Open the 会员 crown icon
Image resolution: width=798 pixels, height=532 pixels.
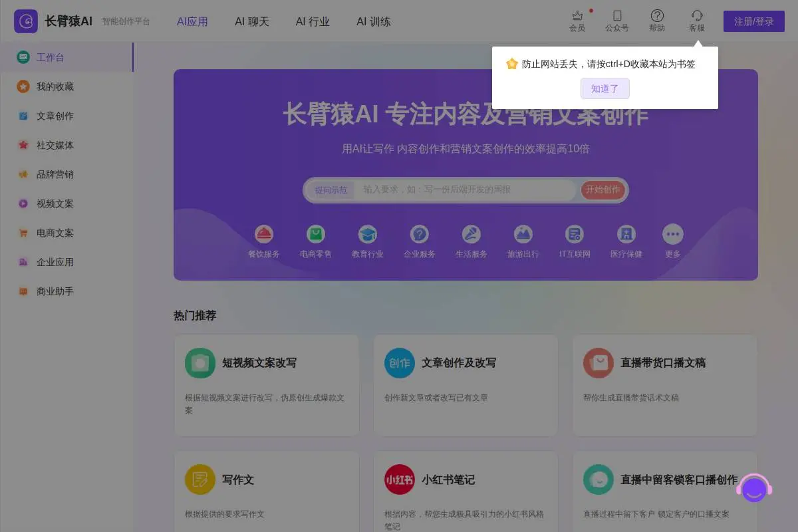(577, 15)
